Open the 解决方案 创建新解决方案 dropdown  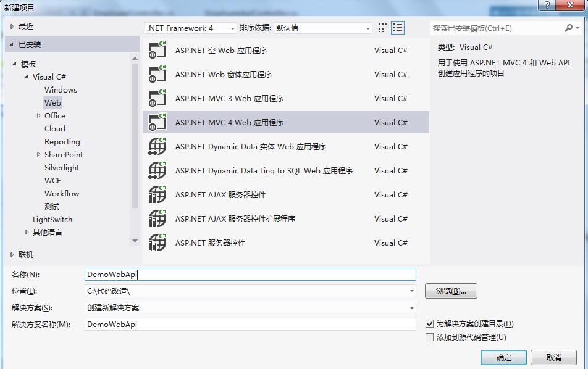(x=411, y=308)
